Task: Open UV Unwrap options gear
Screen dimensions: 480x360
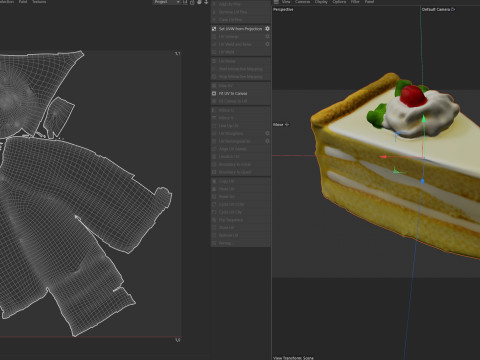Action: [x=267, y=36]
